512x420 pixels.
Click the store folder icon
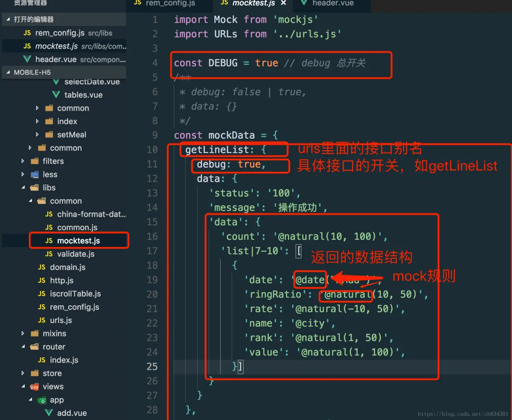click(35, 373)
